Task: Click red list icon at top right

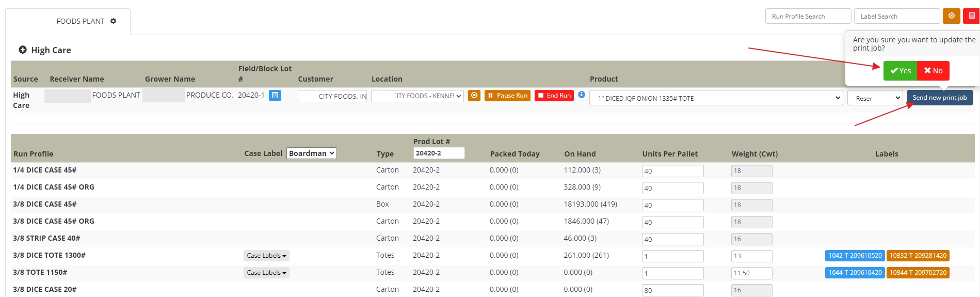Action: tap(971, 16)
